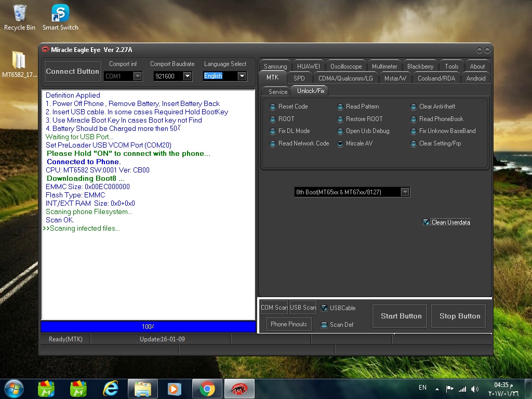Open the Multimeter tab
Viewport: 532px width, 399px height.
(x=384, y=66)
